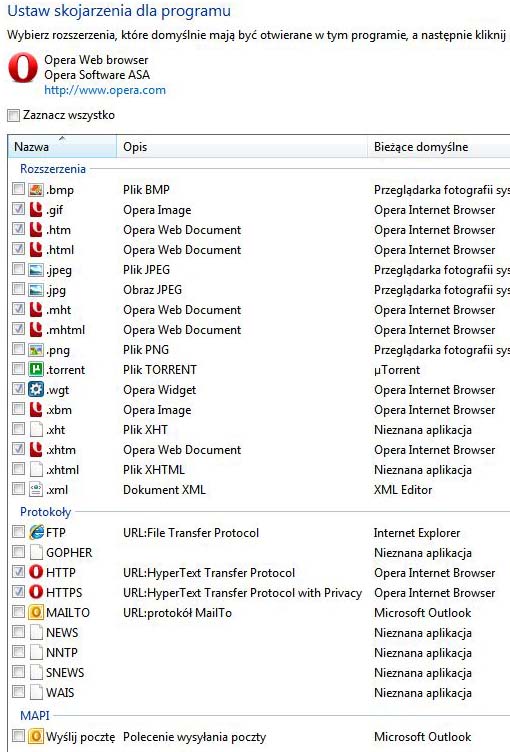
Task: Disable the HTTPS protocol checkbox
Action: pyautogui.click(x=18, y=592)
